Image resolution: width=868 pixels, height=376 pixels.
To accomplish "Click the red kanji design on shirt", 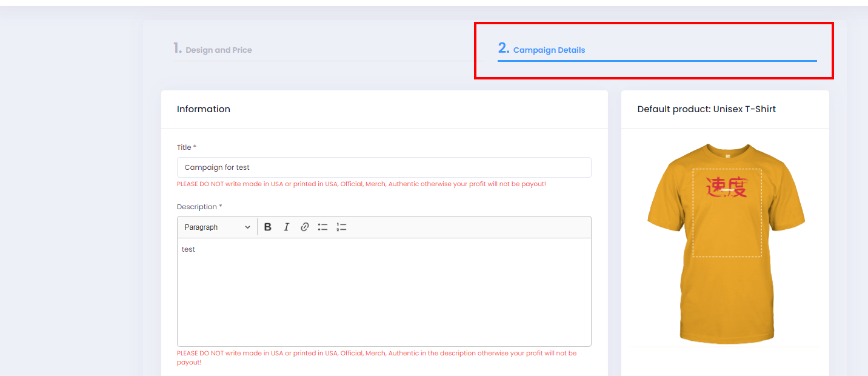I will (727, 187).
